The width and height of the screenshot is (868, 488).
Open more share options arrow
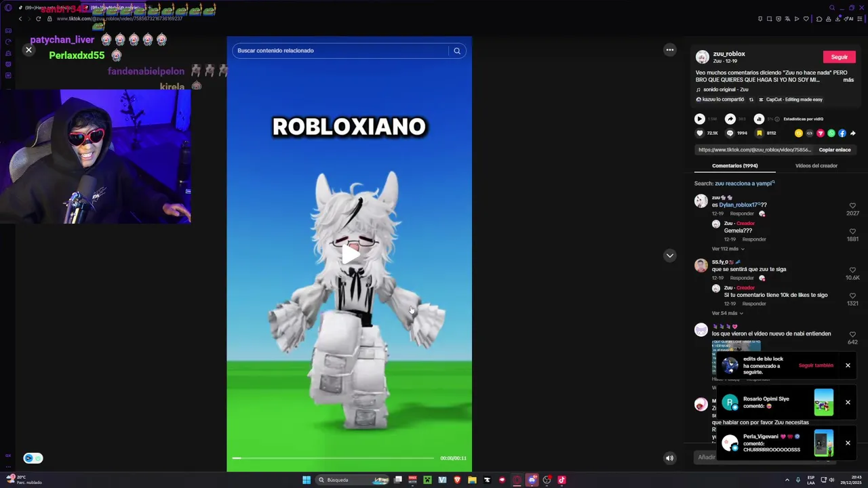[x=853, y=134]
